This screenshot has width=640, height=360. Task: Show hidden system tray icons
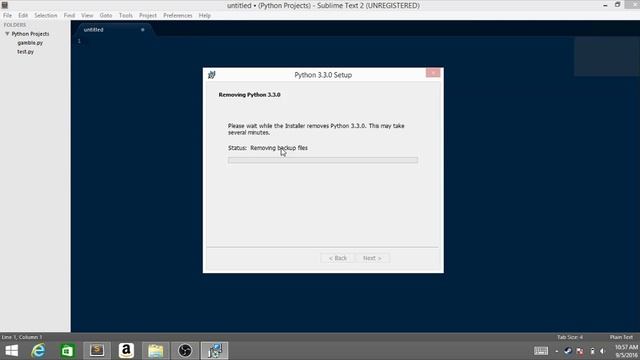coord(557,351)
